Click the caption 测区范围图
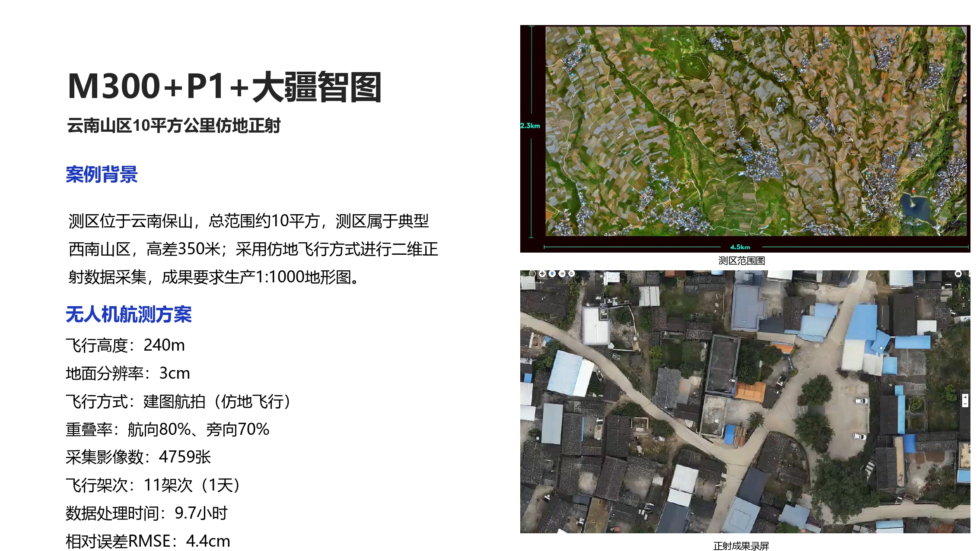The height and width of the screenshot is (551, 980). tap(741, 261)
